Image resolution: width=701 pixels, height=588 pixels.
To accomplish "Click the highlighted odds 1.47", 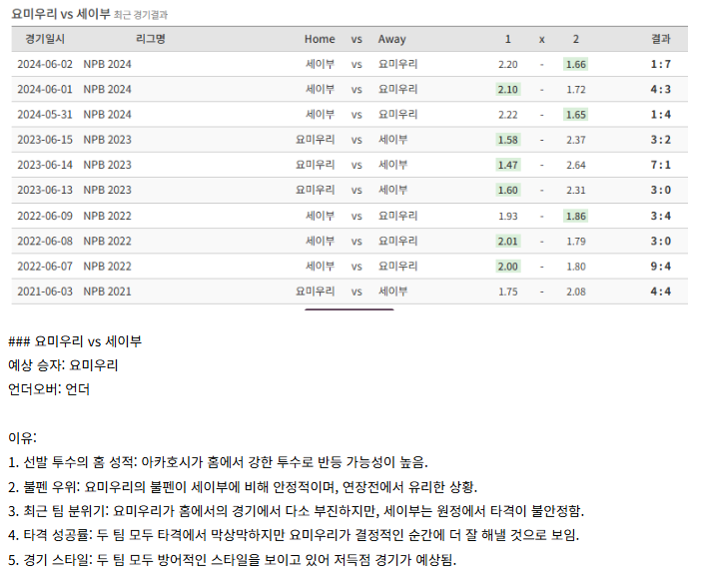I will (x=508, y=165).
